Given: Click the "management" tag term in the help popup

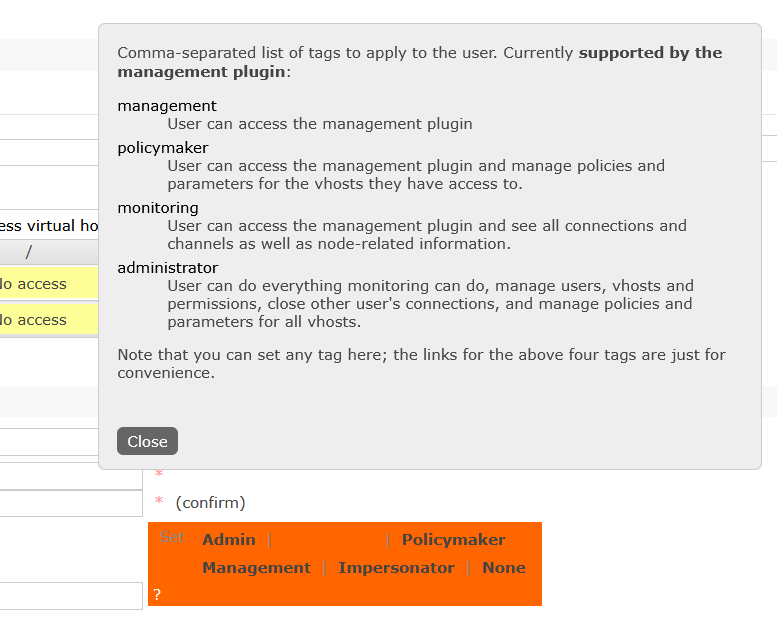Looking at the screenshot, I should click(167, 106).
